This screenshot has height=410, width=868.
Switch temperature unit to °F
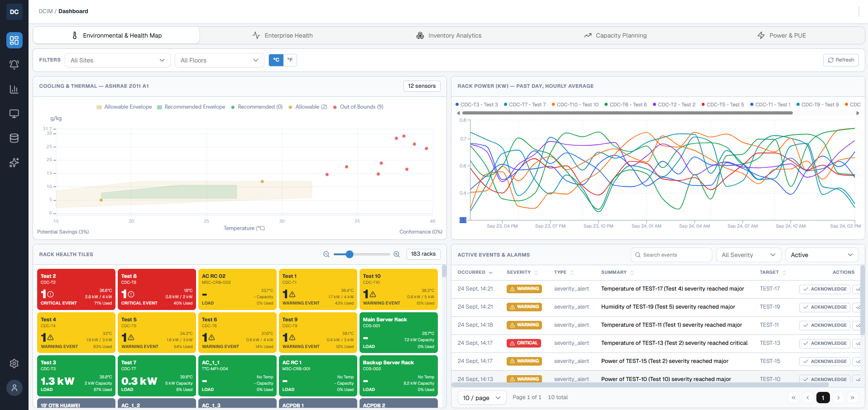click(290, 60)
